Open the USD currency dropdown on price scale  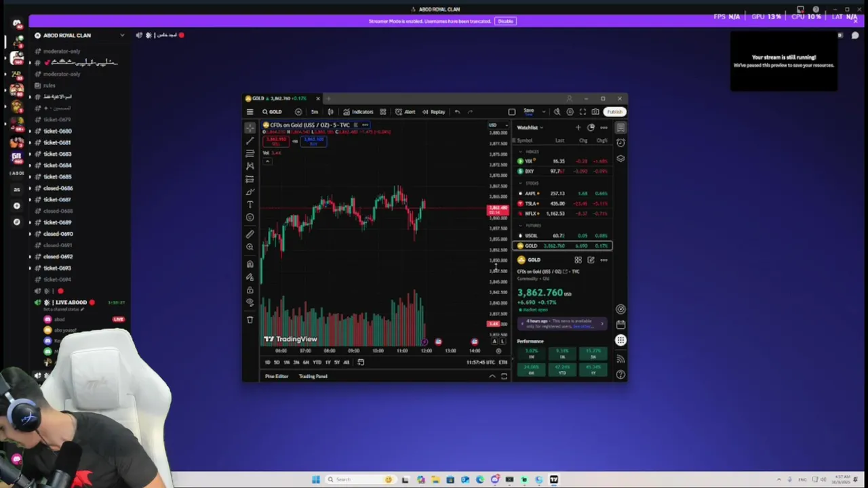[498, 125]
